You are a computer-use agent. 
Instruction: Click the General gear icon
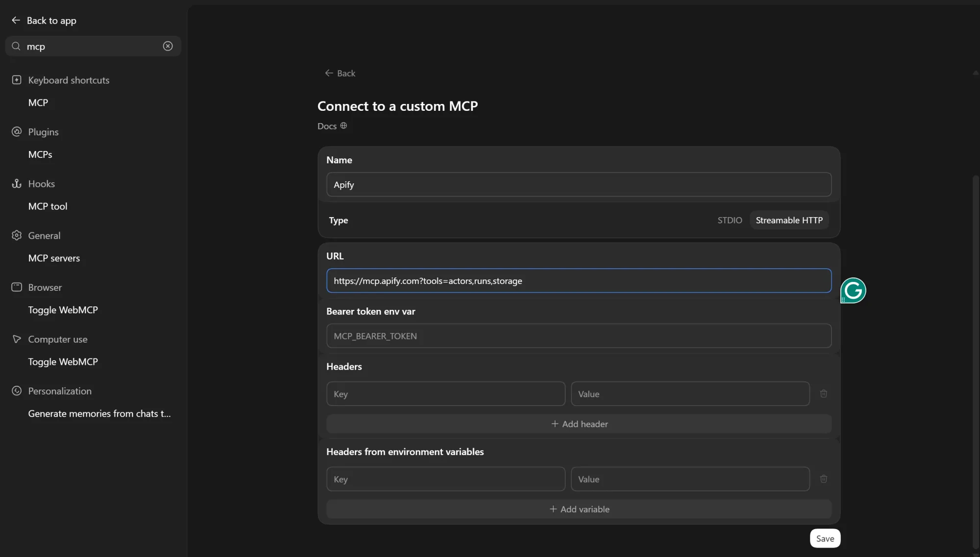pos(17,235)
